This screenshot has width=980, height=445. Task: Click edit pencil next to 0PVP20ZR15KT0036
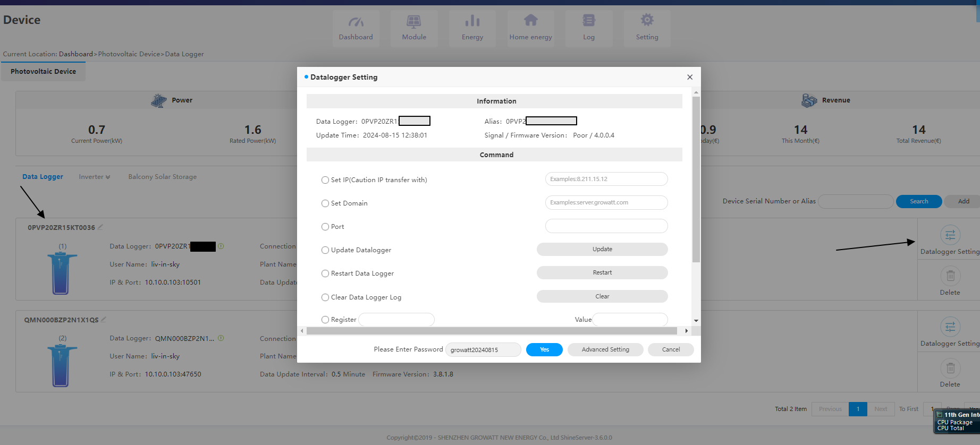[x=100, y=227]
